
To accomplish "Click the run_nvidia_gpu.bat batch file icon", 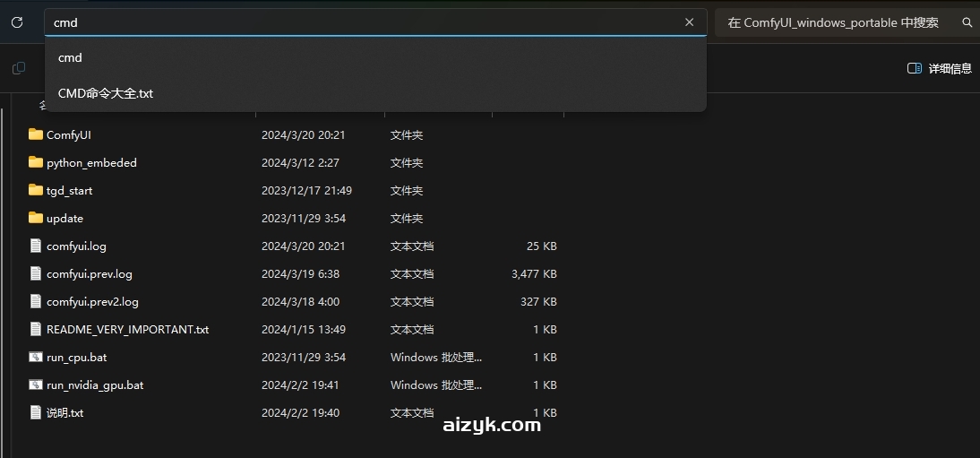I will click(x=36, y=385).
